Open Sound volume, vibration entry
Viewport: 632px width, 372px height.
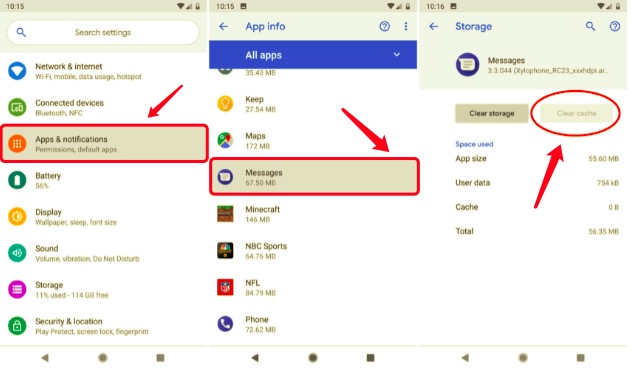tap(104, 253)
